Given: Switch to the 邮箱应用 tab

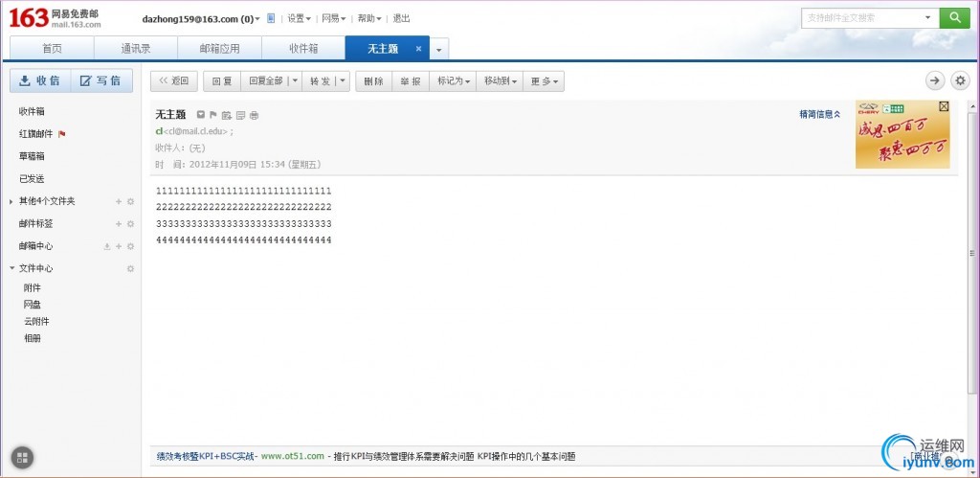Looking at the screenshot, I should click(x=219, y=49).
